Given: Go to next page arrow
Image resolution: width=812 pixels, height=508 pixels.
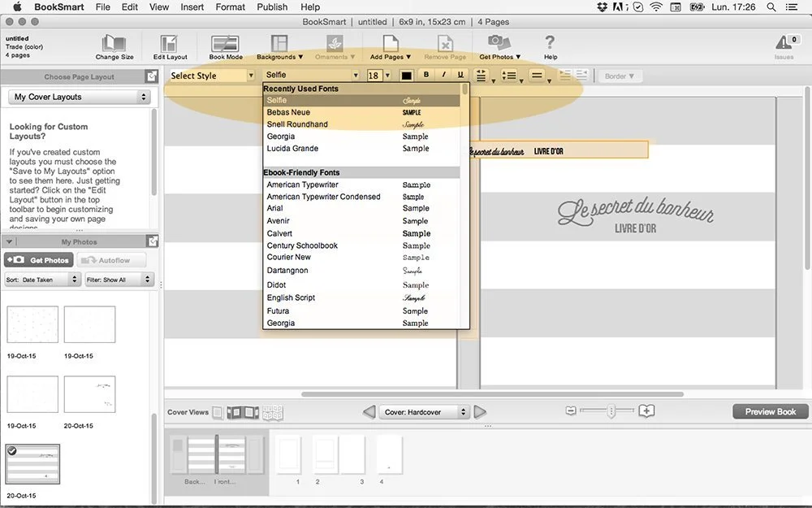Looking at the screenshot, I should pos(480,412).
